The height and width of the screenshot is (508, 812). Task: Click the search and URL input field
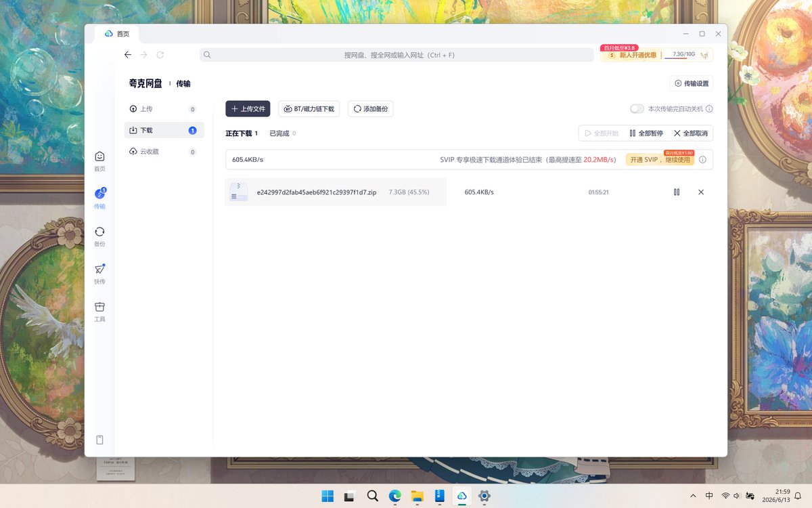pyautogui.click(x=397, y=55)
